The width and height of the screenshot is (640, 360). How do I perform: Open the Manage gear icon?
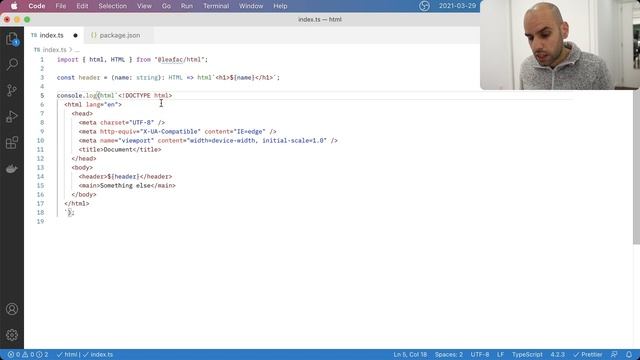coord(12,335)
